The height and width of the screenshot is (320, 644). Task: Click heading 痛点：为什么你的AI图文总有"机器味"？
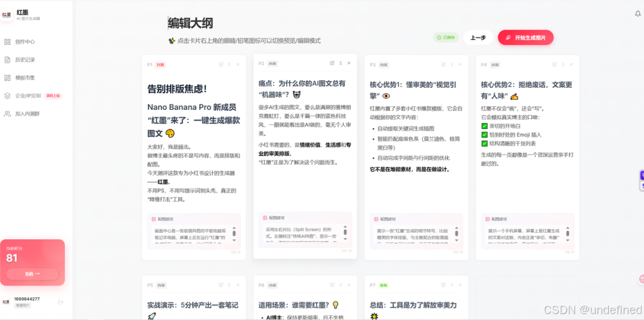302,89
